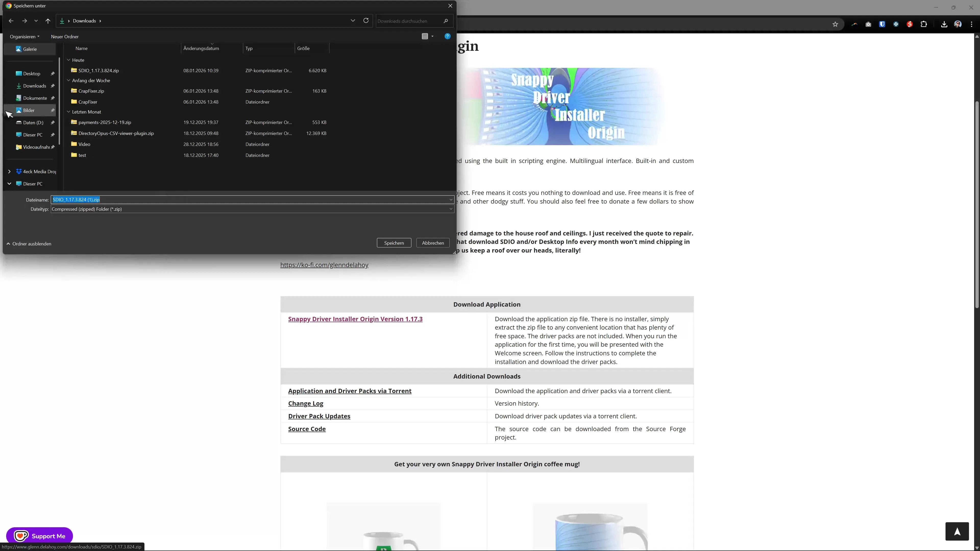Collapse the Heute file group
This screenshot has height=551, width=980.
pyautogui.click(x=69, y=60)
